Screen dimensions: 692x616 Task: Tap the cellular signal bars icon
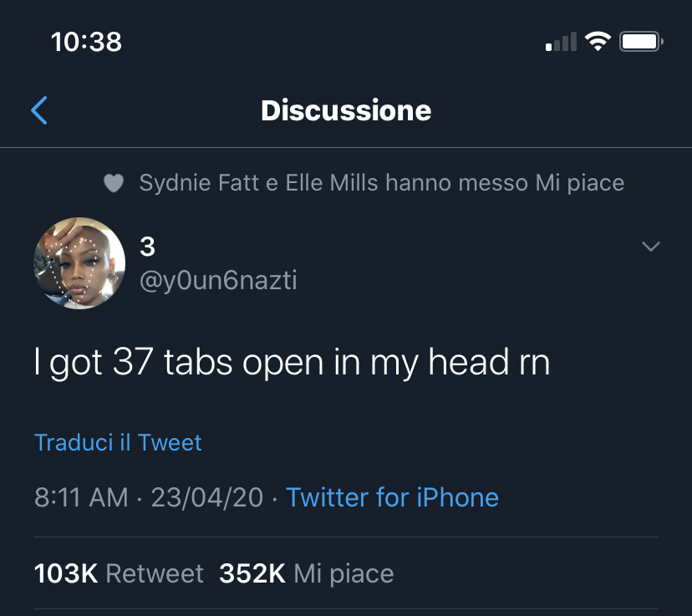pos(561,42)
